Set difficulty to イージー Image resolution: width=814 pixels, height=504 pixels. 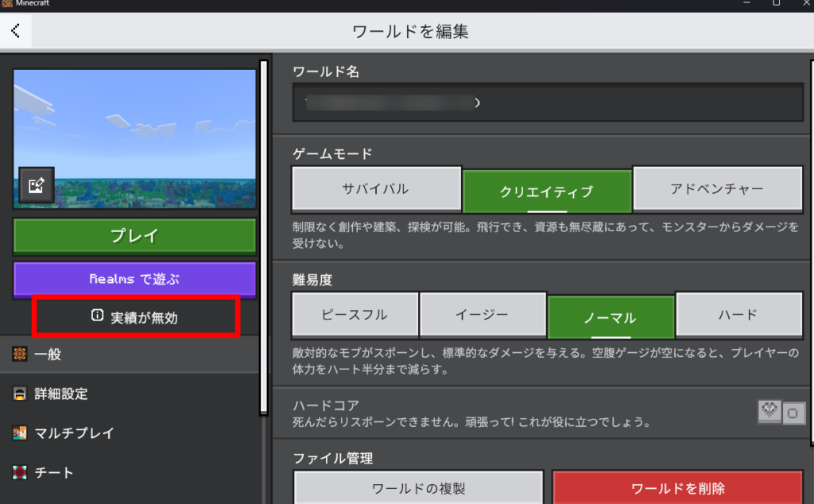point(483,315)
